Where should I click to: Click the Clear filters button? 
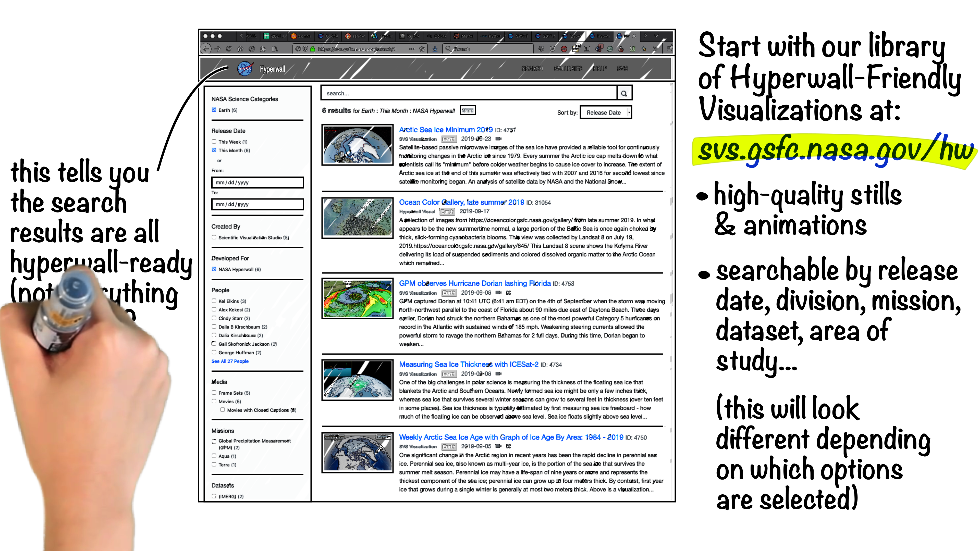(x=468, y=110)
